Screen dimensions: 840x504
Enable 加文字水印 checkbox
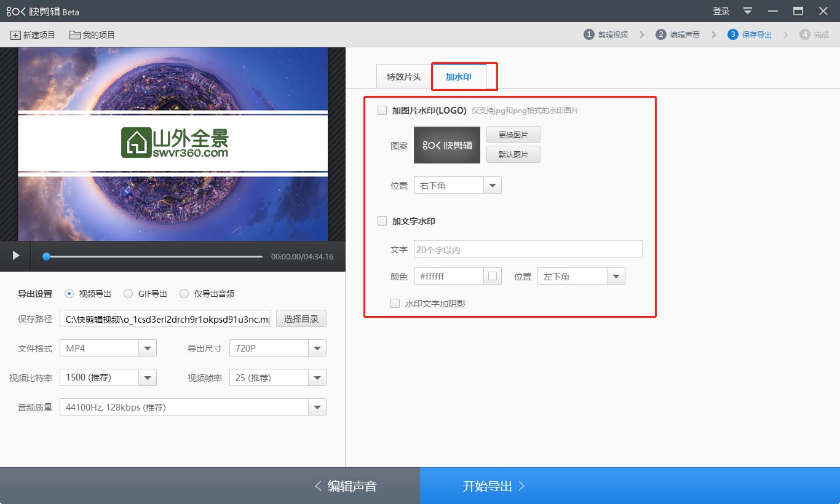(x=382, y=221)
